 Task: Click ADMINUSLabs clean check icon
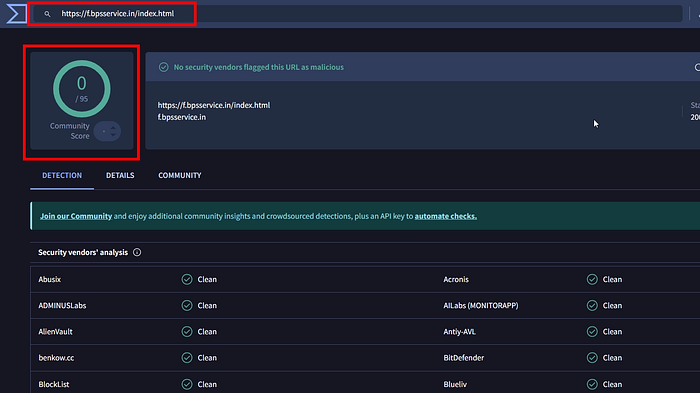click(187, 305)
